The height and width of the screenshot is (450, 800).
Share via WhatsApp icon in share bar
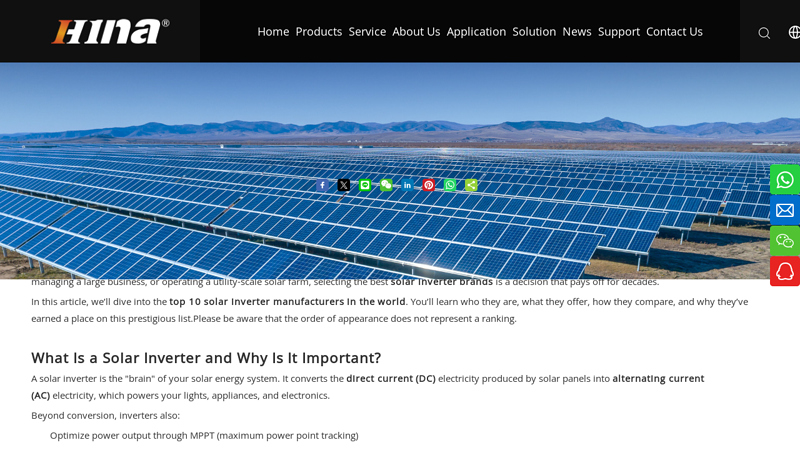449,185
